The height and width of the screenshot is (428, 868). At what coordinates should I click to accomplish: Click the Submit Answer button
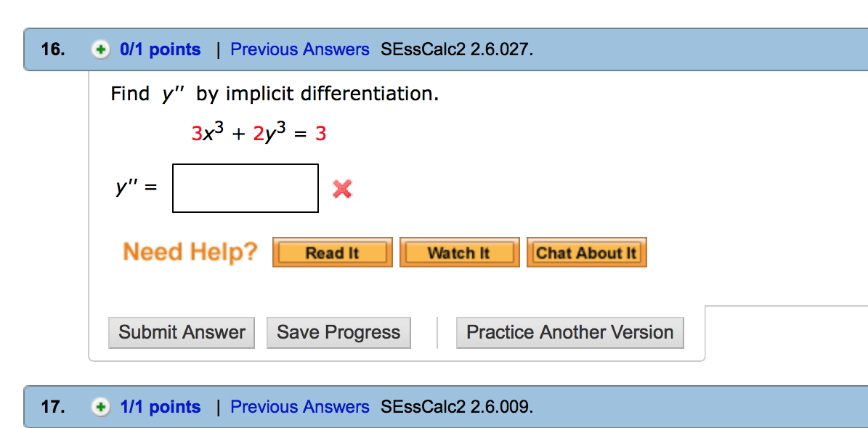(182, 333)
